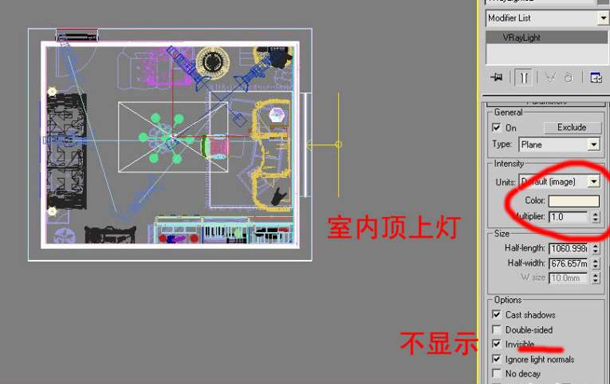Enable the Double-sided checkbox
Viewport: 610px width, 384px height.
point(496,329)
